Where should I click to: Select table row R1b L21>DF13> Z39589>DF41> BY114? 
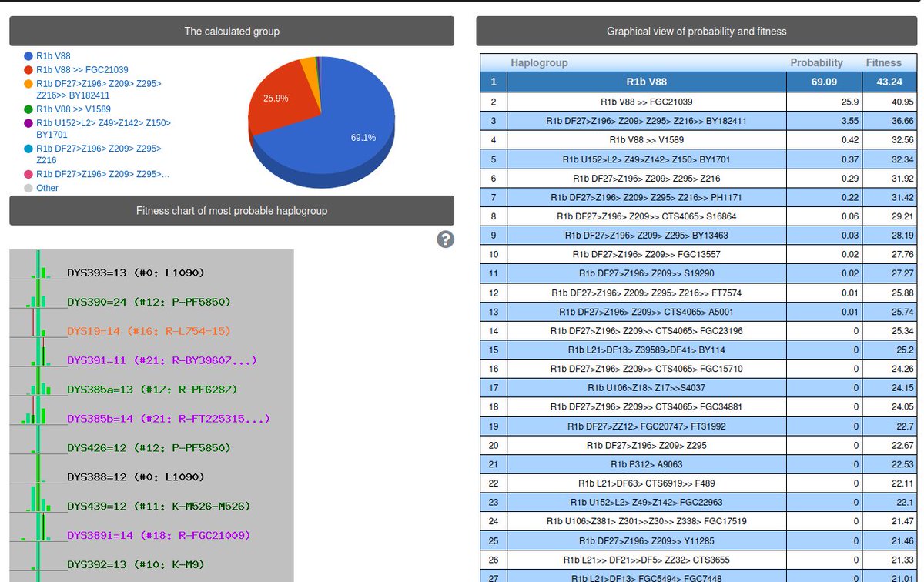[x=698, y=350]
